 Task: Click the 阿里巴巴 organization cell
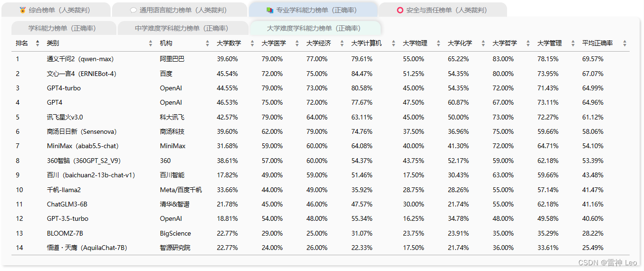[x=172, y=59]
